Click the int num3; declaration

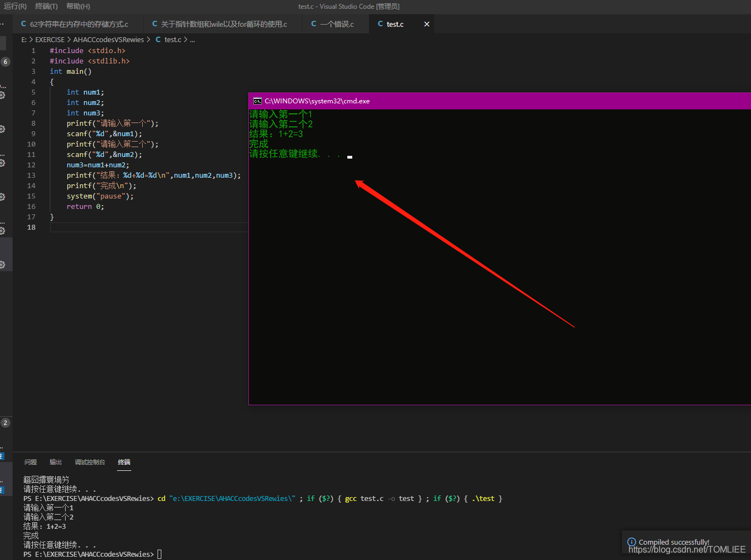tap(85, 113)
